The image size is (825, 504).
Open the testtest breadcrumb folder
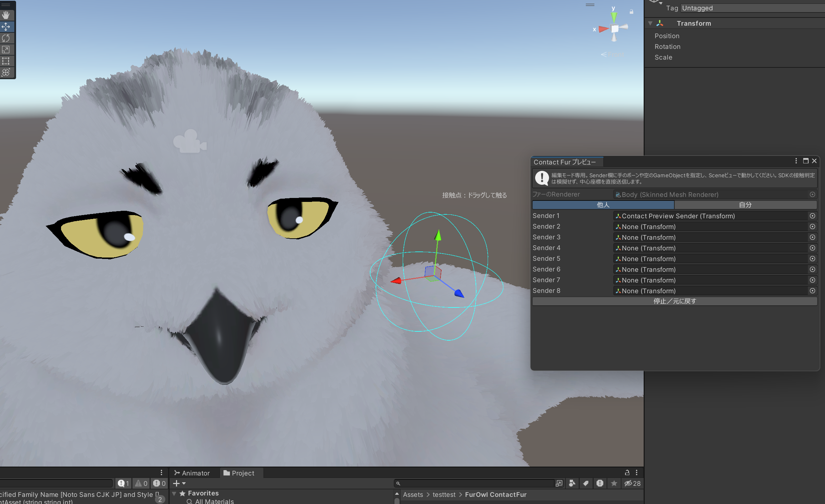click(444, 495)
